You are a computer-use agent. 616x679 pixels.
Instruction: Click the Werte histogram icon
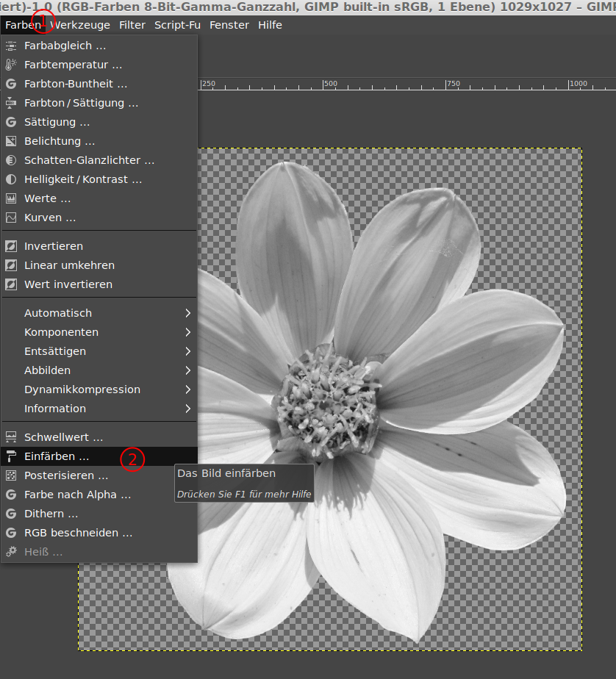click(x=11, y=198)
